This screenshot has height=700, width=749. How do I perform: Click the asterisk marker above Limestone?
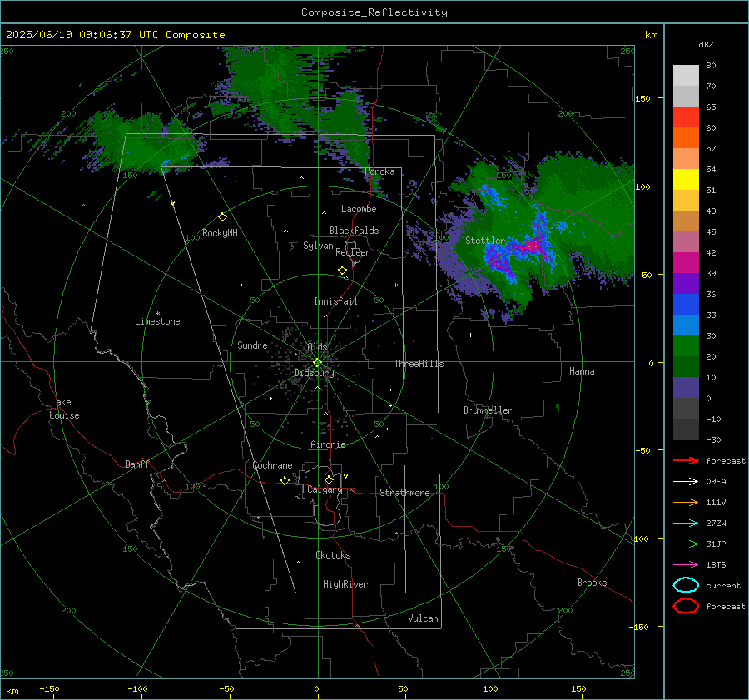tap(157, 314)
